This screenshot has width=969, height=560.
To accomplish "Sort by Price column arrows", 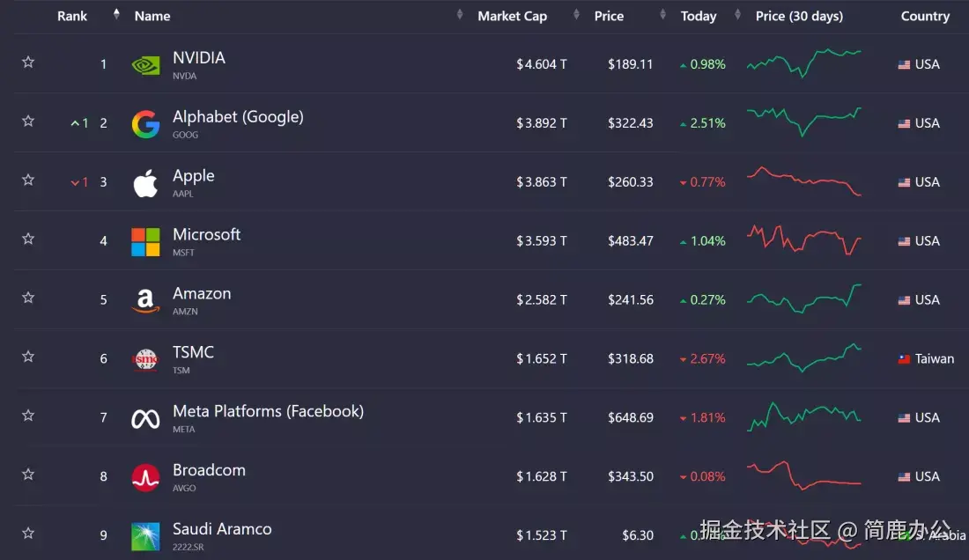I will click(x=662, y=16).
